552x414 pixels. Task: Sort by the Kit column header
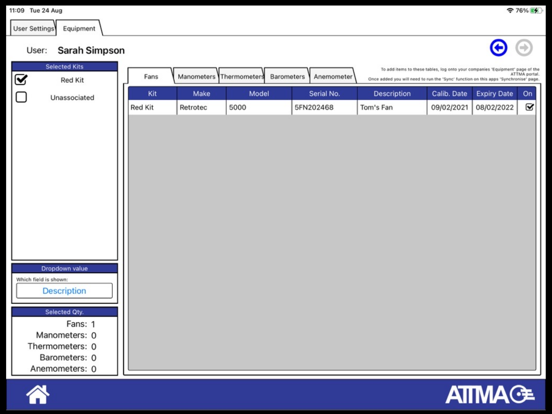(x=152, y=94)
